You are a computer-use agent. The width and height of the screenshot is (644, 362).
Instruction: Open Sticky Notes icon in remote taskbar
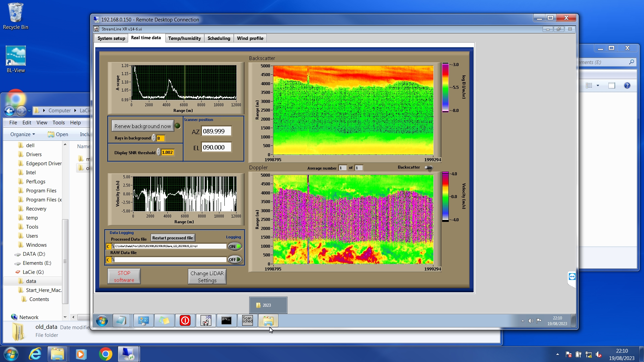coord(164,321)
